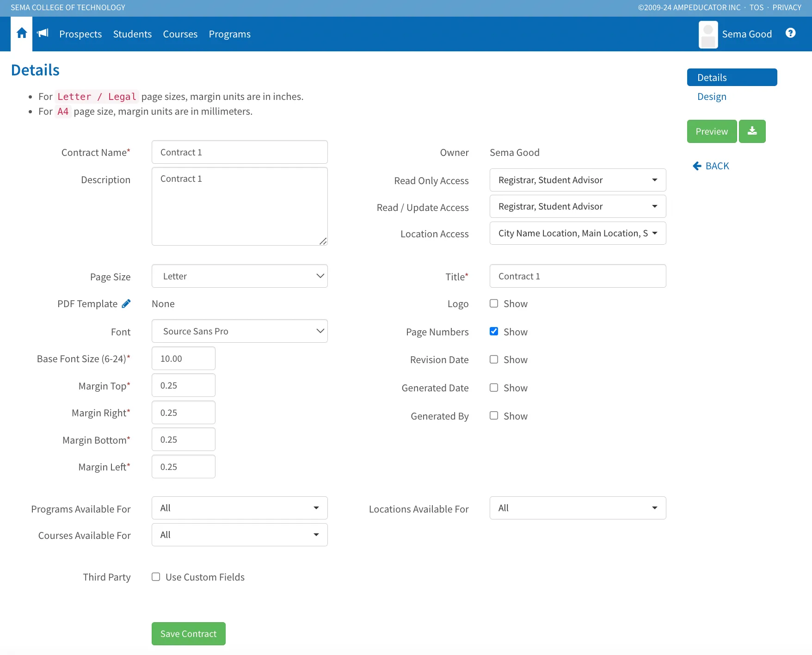The height and width of the screenshot is (655, 812).
Task: Click the user avatar picture
Action: point(708,34)
